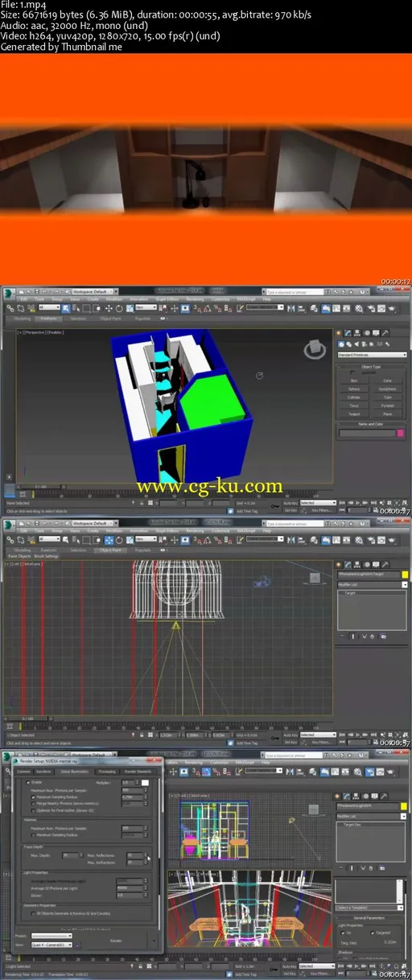Click the keyword search field in the blue room frame
Screen dimensions: 412x980
point(294,292)
